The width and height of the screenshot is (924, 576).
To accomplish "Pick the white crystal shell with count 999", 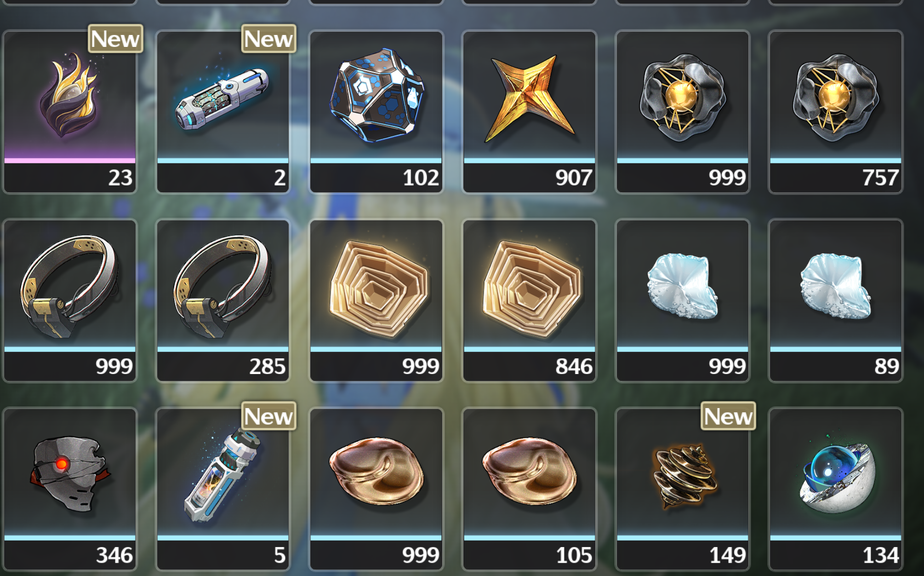I will [x=683, y=300].
